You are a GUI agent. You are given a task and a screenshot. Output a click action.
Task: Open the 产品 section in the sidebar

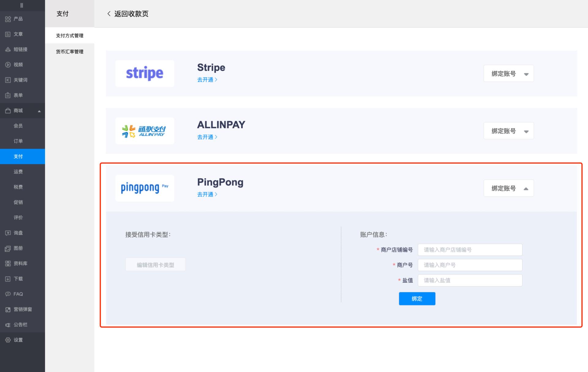pyautogui.click(x=17, y=19)
